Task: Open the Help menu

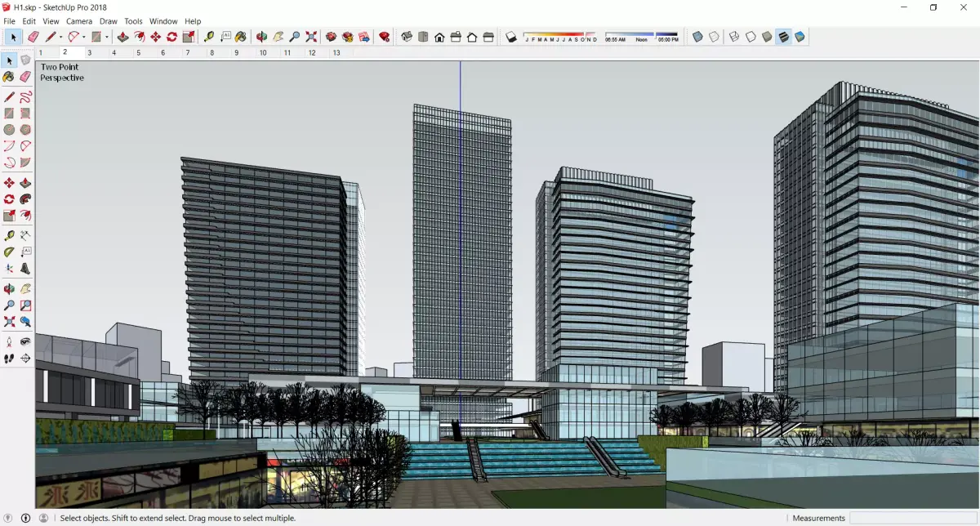Action: pos(193,21)
